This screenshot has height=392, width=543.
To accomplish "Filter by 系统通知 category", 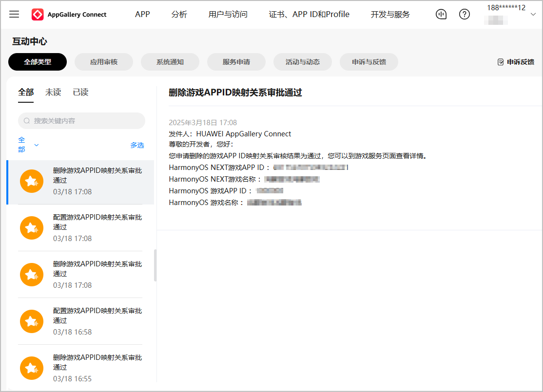I will [x=170, y=62].
